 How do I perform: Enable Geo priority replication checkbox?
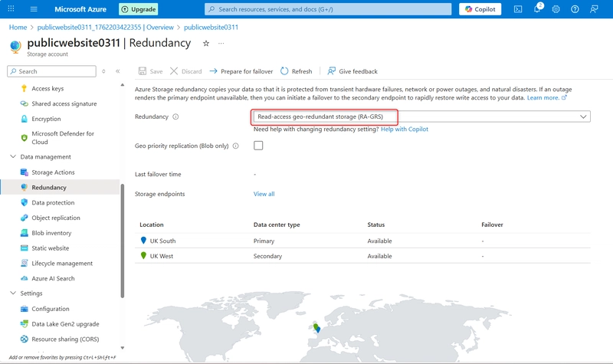click(258, 146)
